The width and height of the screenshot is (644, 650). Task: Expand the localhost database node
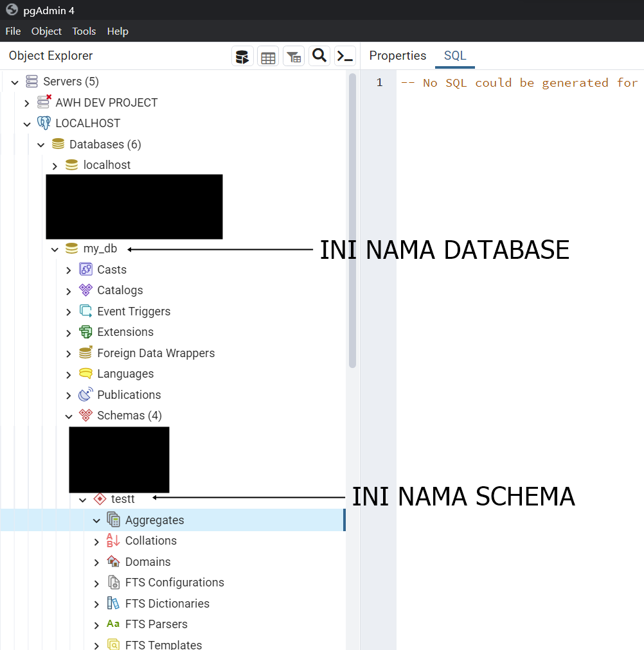[55, 166]
